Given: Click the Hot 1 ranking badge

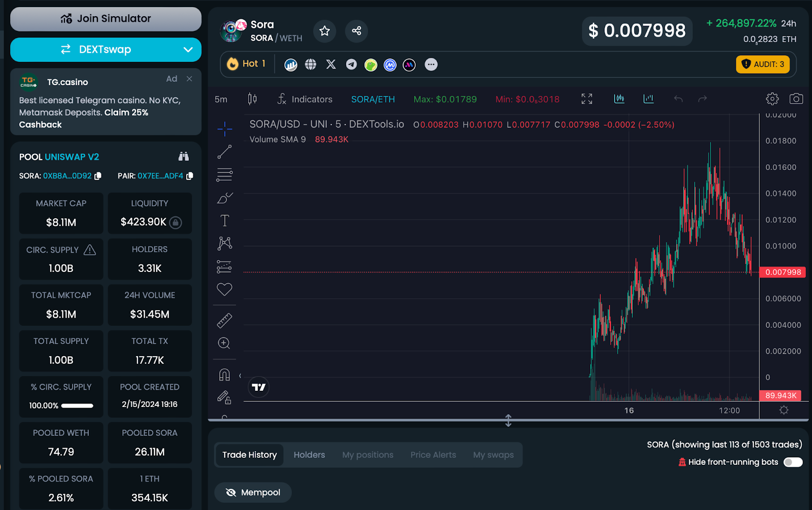Looking at the screenshot, I should 247,64.
